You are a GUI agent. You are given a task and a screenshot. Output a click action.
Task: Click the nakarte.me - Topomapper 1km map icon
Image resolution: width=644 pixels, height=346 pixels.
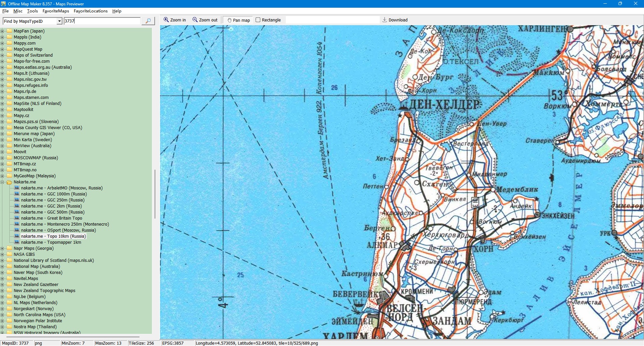pos(17,242)
